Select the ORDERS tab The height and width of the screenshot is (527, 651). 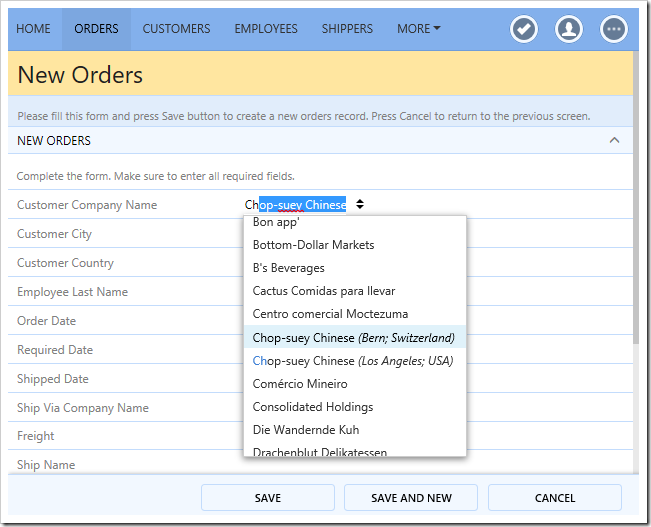pos(96,29)
